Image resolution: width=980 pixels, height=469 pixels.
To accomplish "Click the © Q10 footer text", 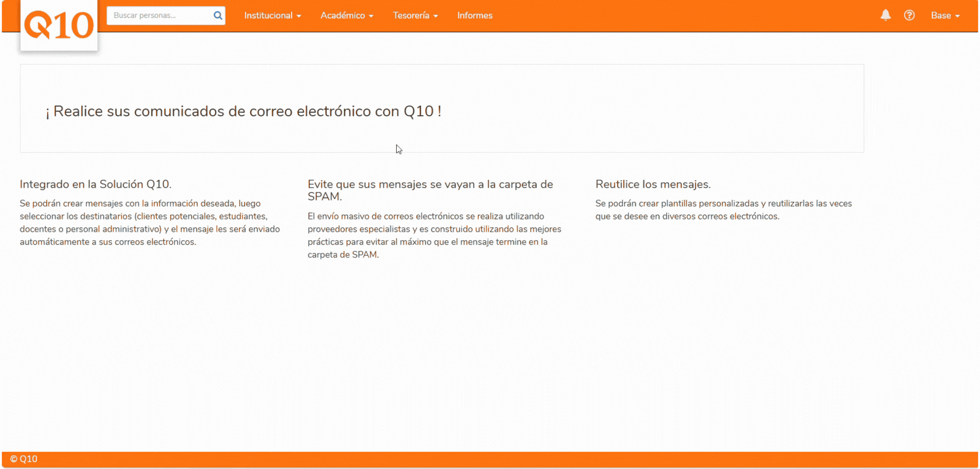I will [24, 459].
